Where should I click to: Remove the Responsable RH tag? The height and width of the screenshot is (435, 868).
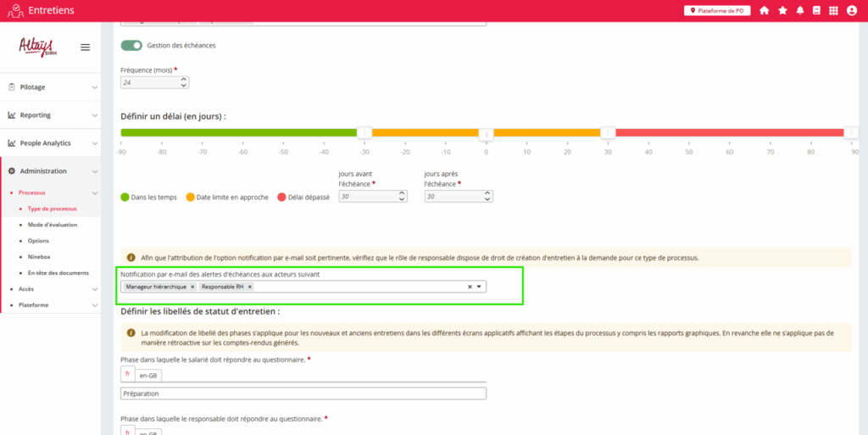(249, 287)
